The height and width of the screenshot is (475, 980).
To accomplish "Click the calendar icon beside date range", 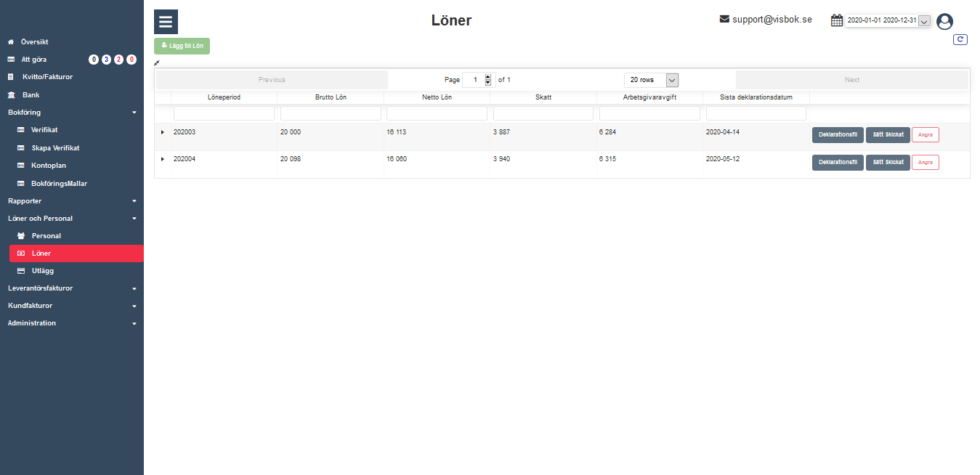I will [837, 20].
